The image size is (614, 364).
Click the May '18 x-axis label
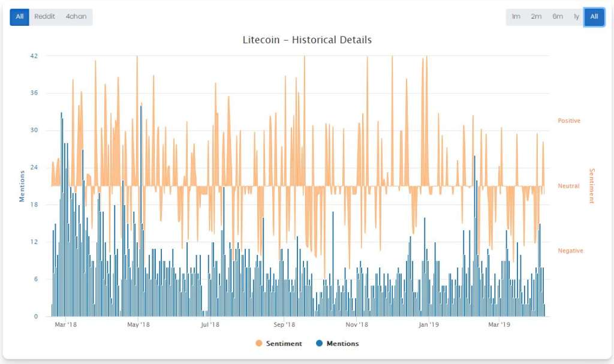(139, 324)
